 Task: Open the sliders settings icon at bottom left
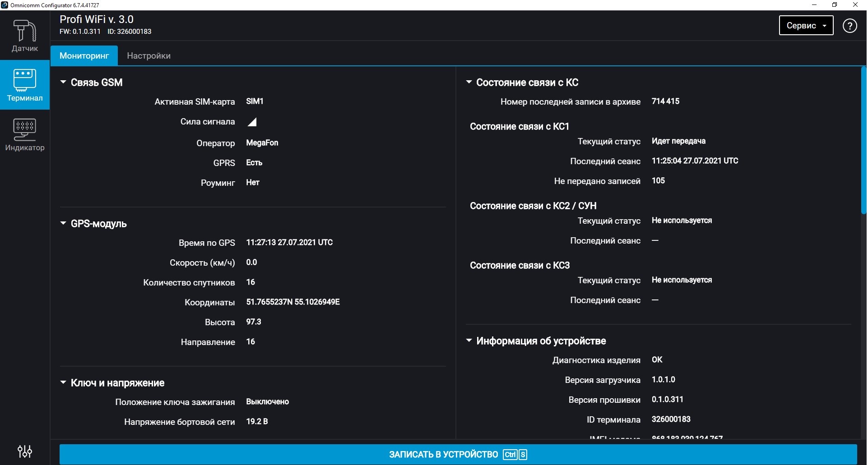[24, 451]
